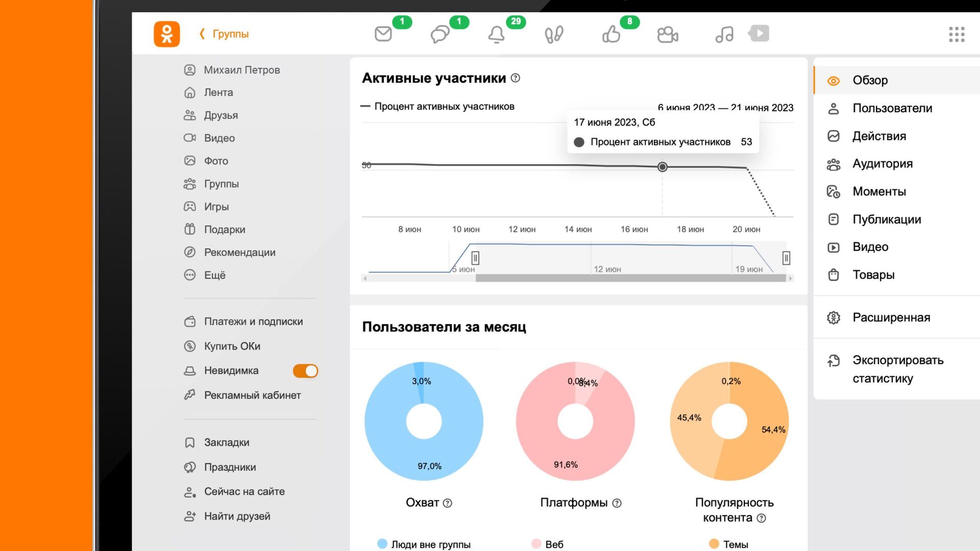This screenshot has width=980, height=551.
Task: Grab the right range handle of chart navigator
Action: point(787,258)
